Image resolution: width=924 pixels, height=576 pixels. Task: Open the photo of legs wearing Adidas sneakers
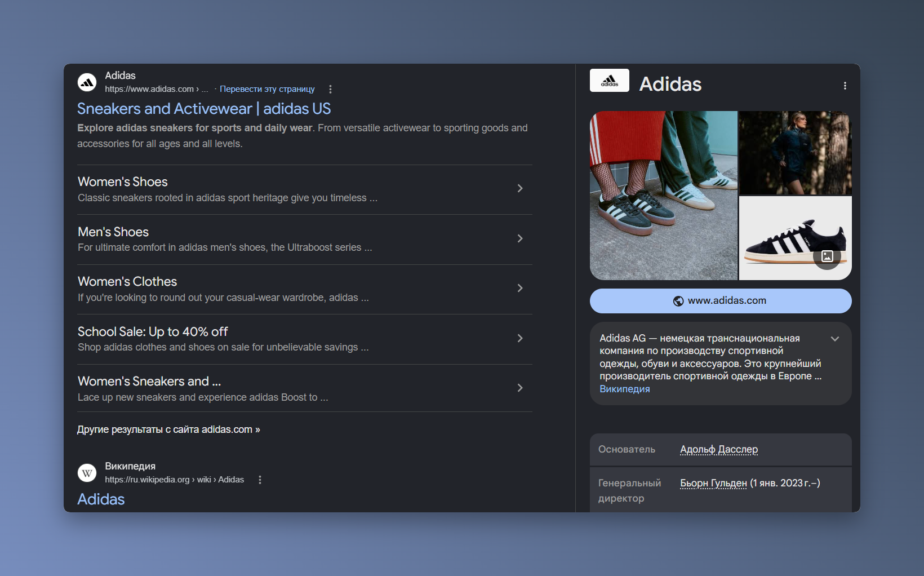pos(664,195)
